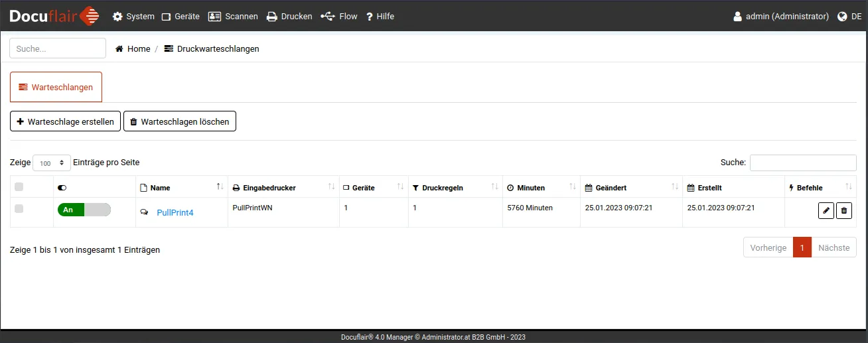Click the trash delete icon for PullPrint4

[x=844, y=211]
